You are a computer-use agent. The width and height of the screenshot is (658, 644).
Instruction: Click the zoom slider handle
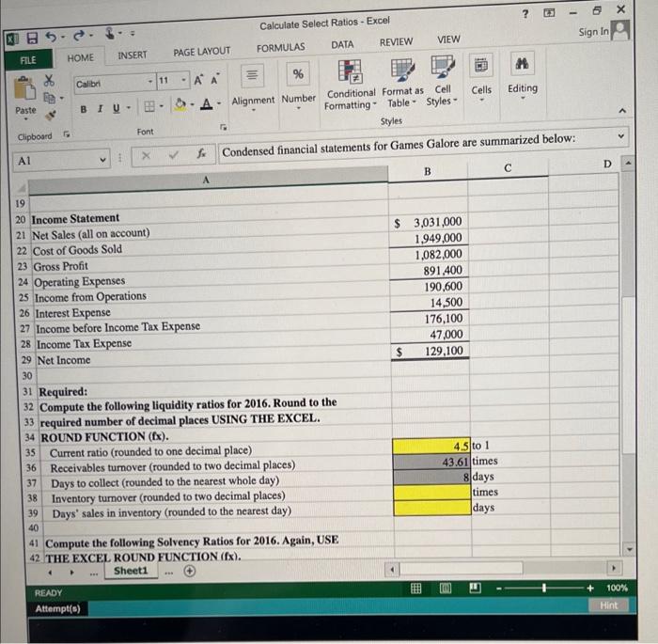[544, 588]
